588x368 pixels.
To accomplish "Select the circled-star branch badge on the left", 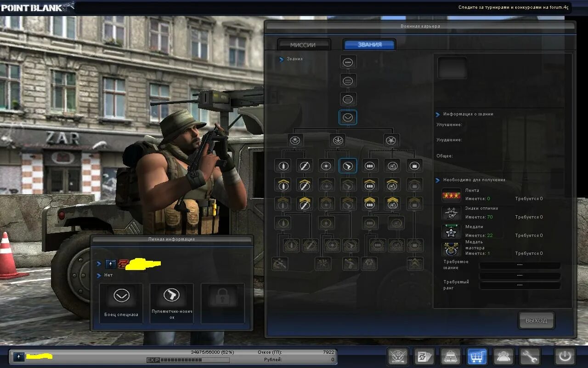I will pos(295,140).
